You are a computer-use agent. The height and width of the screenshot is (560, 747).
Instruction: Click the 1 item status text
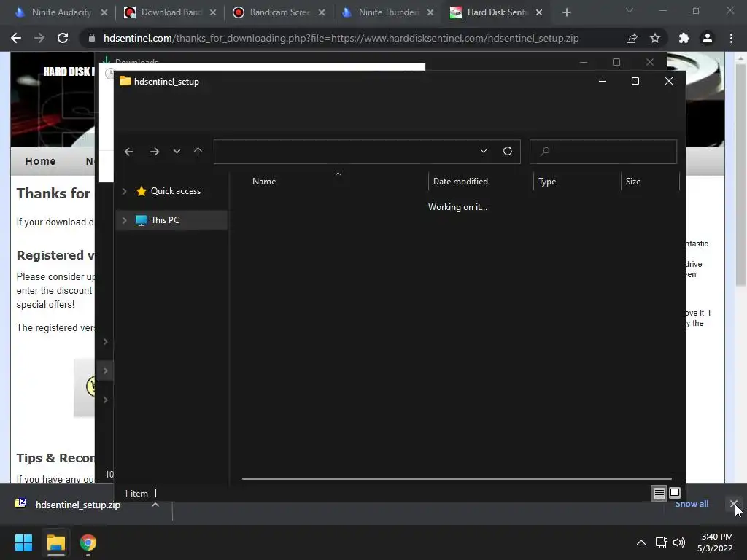click(x=136, y=494)
